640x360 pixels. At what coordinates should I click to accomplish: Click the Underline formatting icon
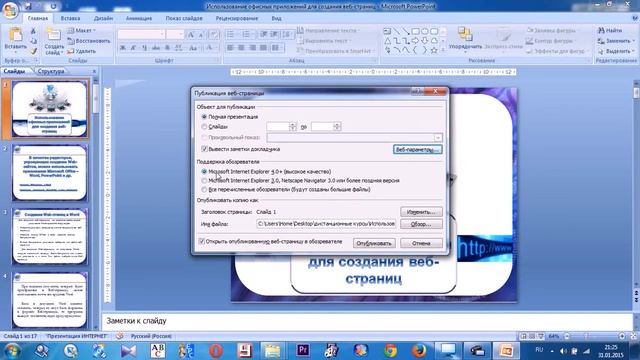[144, 48]
